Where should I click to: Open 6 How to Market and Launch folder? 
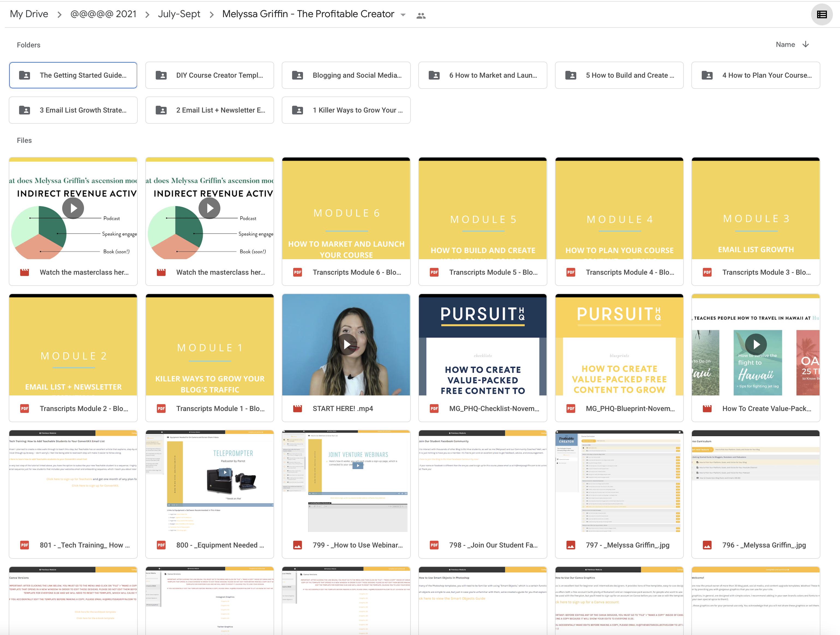[x=483, y=75]
